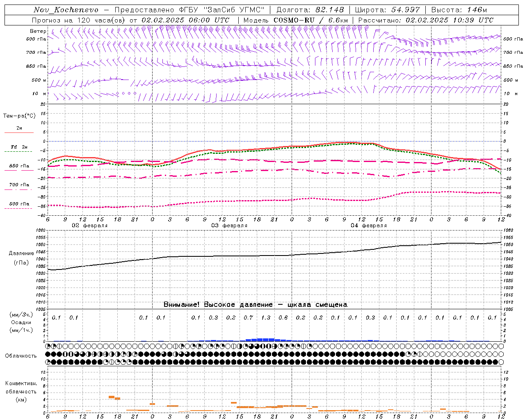525x420 pixels.
Task: Click the Модель COSMO-RU / 6.6км label
Action: pyautogui.click(x=295, y=20)
